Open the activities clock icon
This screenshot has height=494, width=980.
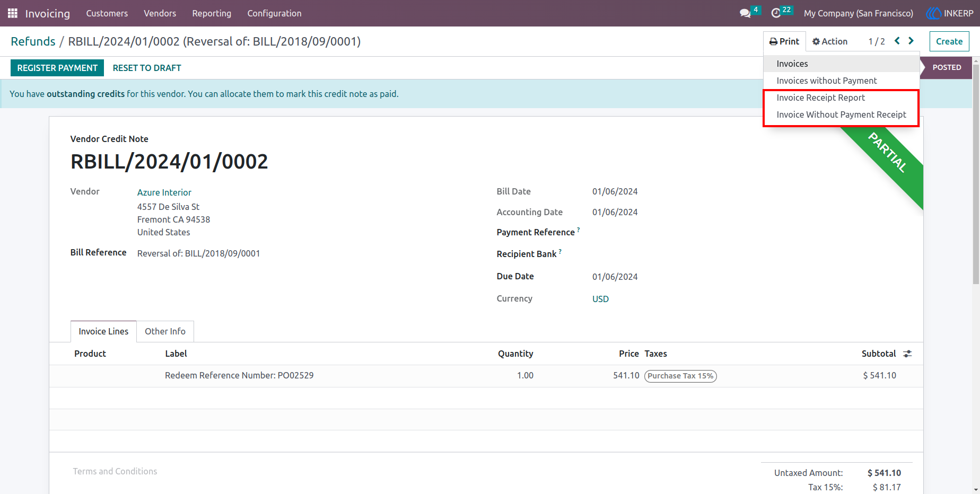click(x=776, y=13)
